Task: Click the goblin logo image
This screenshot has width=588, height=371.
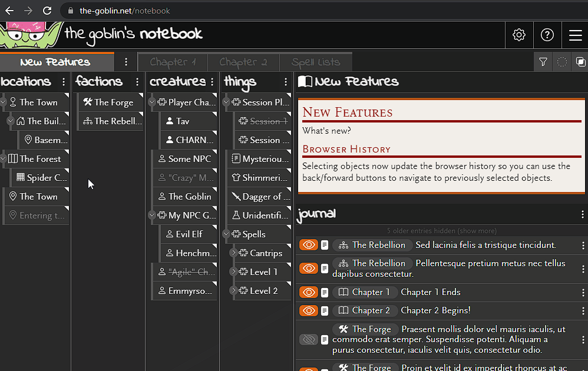Action: [31, 35]
